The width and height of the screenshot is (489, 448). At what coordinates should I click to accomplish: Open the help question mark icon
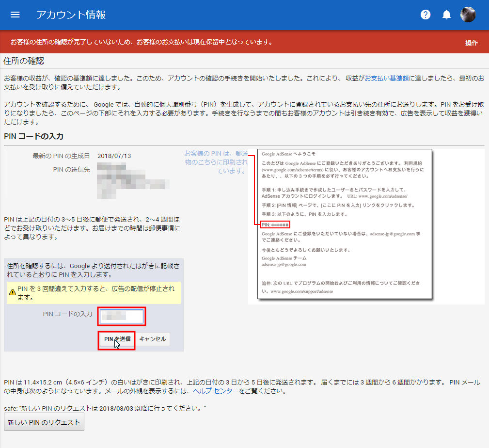point(426,15)
